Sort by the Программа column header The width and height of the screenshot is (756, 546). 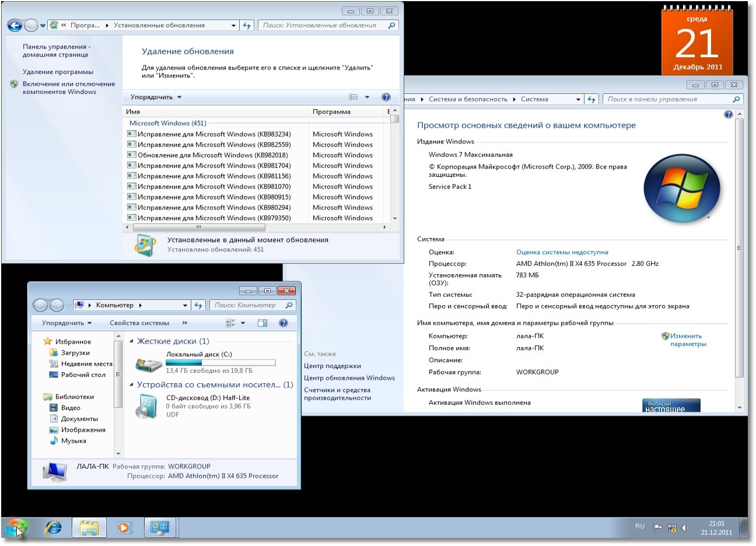(346, 111)
